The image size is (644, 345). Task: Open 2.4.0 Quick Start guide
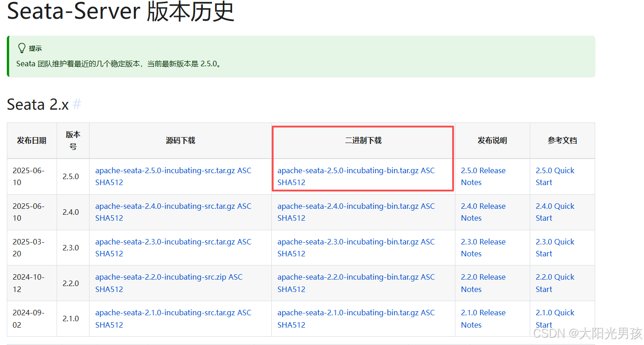click(x=555, y=212)
